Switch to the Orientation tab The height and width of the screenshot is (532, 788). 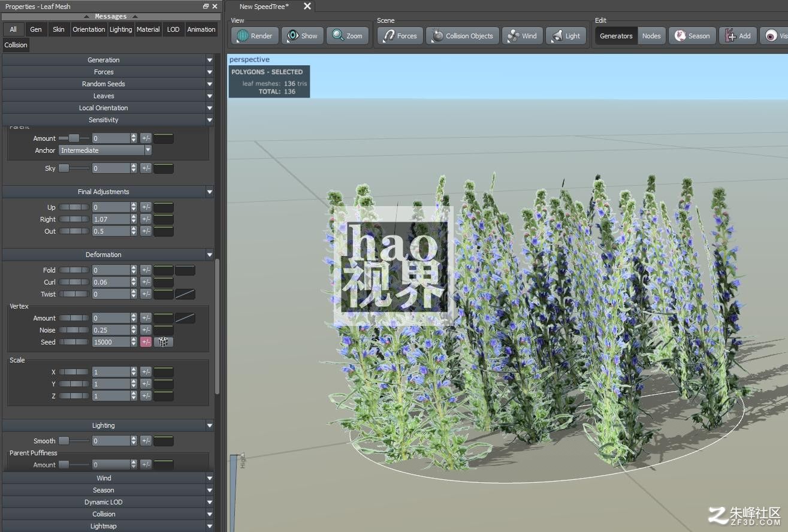(x=89, y=29)
